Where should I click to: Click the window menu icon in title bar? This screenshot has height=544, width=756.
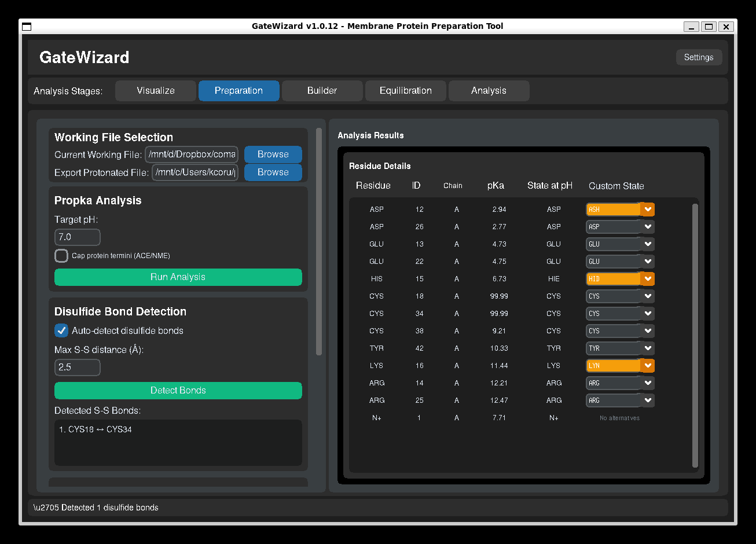click(27, 27)
